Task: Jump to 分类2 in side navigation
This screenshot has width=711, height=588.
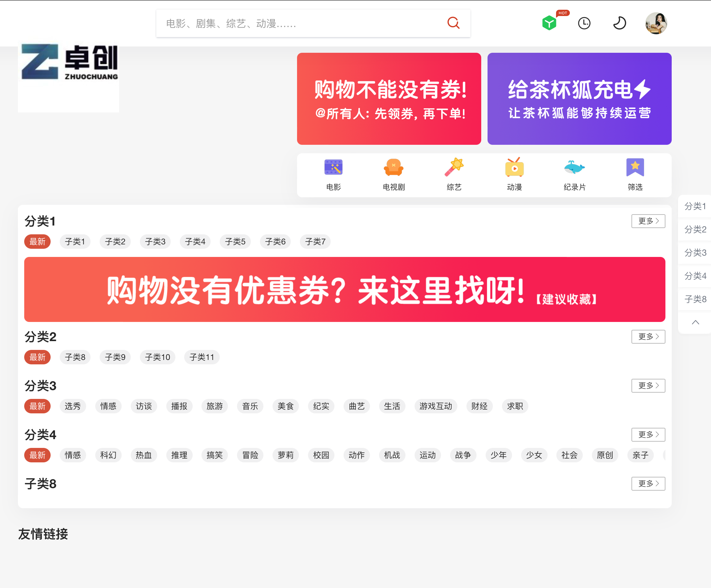Action: tap(695, 229)
